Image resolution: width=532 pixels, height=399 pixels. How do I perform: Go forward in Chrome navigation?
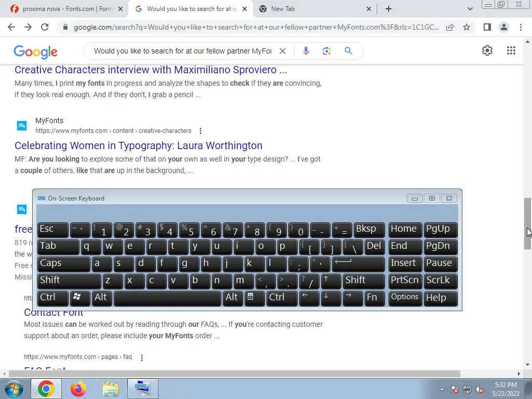click(x=28, y=27)
